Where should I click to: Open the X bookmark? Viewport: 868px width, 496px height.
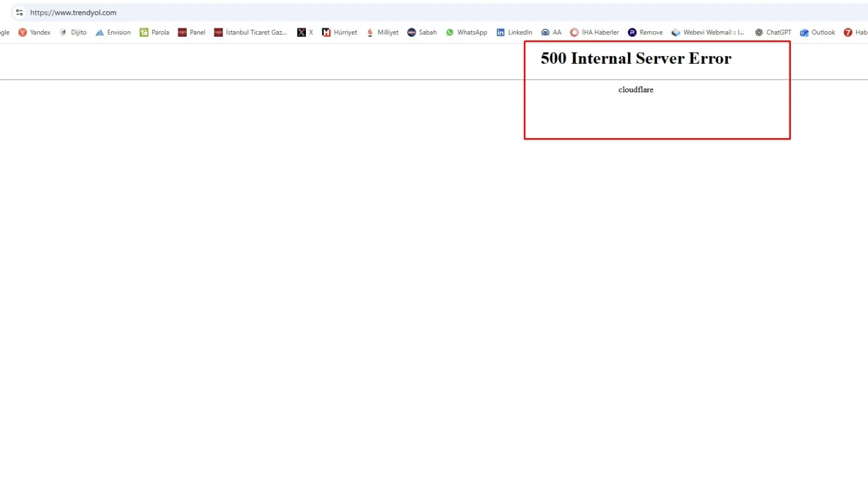[x=305, y=33]
